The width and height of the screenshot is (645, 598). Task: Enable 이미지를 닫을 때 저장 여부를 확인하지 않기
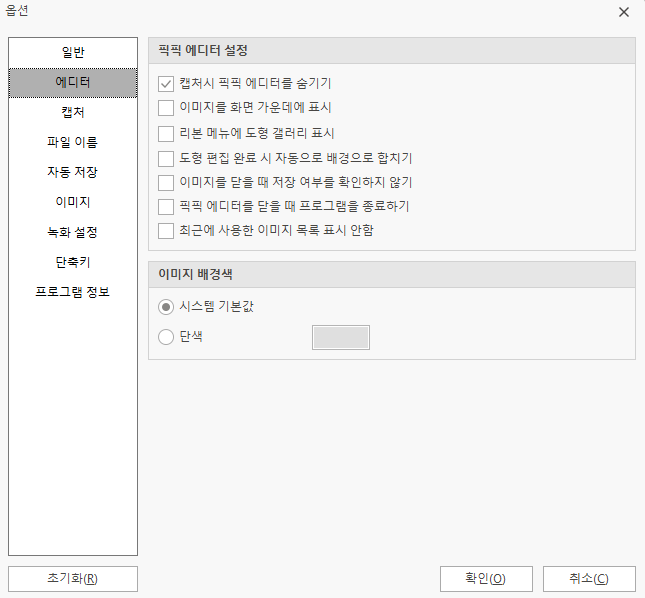pos(166,183)
